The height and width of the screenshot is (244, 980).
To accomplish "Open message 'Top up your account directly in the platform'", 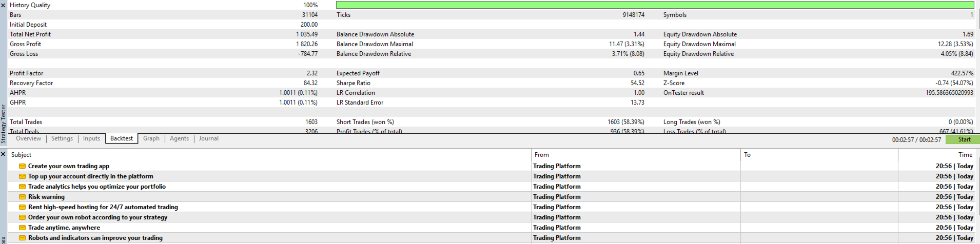I will click(91, 176).
